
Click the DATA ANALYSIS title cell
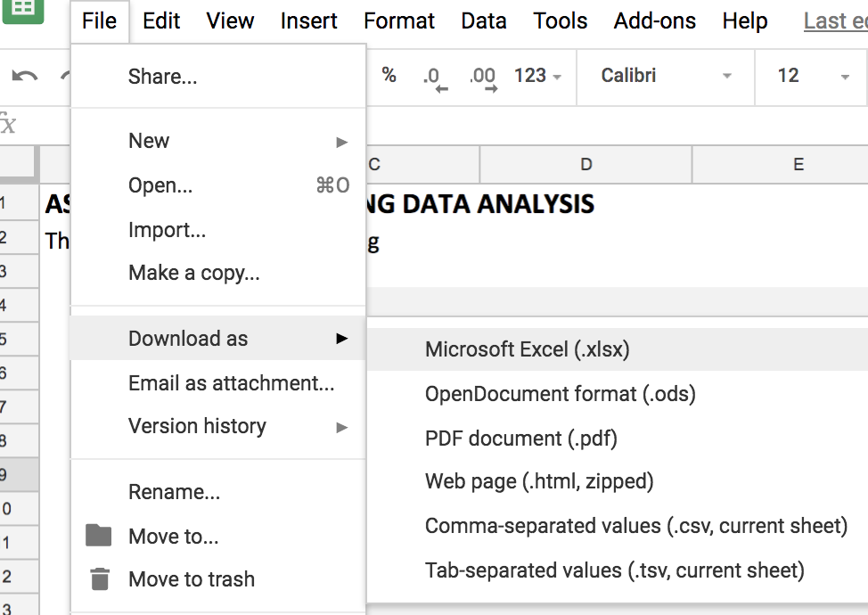tap(480, 204)
